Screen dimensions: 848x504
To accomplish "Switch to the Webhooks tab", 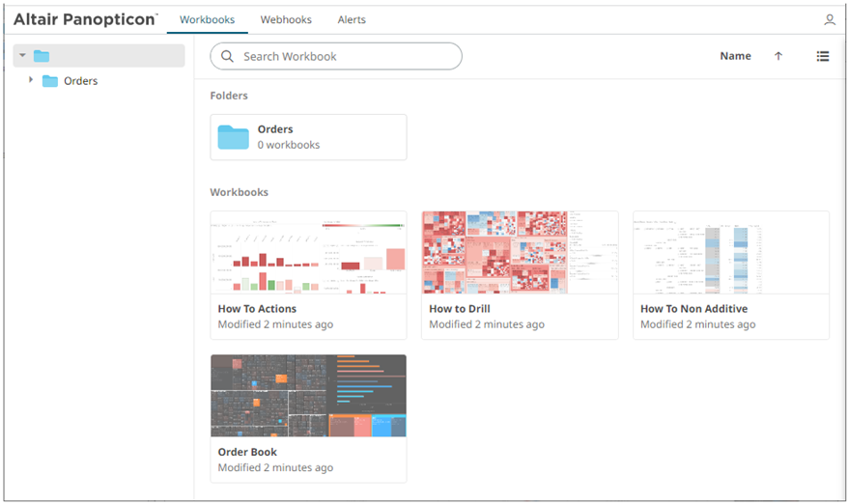I will pyautogui.click(x=285, y=19).
